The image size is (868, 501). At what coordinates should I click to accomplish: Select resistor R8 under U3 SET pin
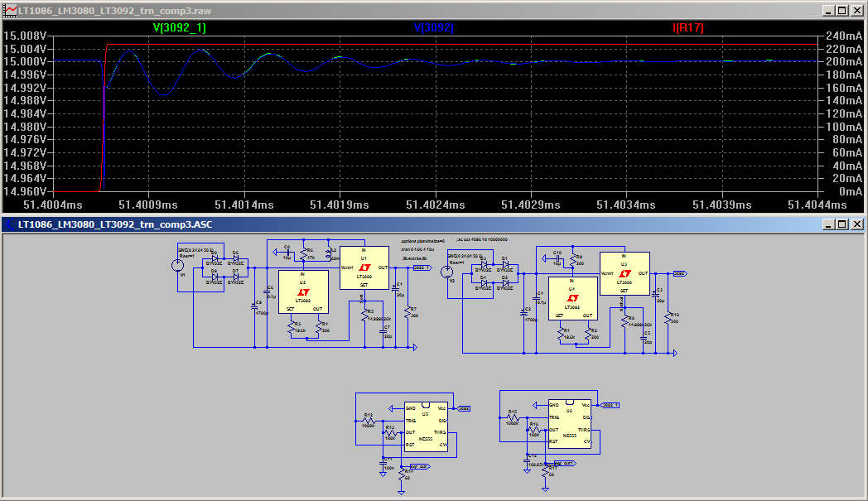click(625, 321)
